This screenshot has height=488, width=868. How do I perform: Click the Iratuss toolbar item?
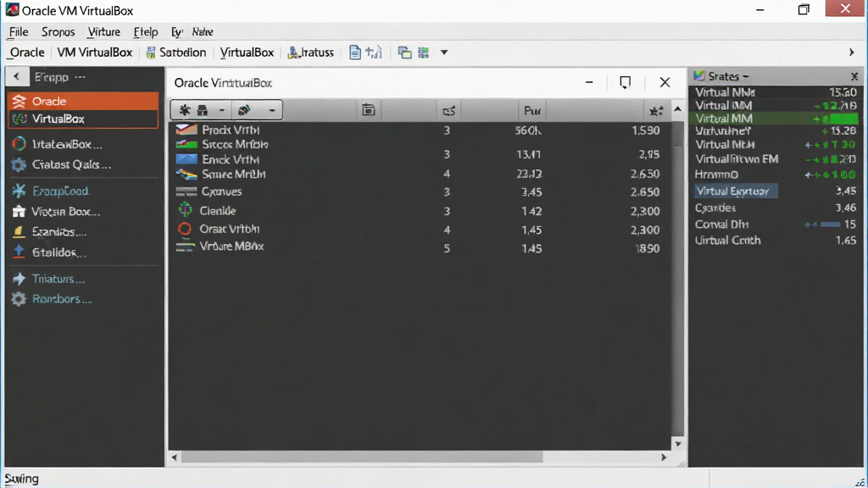pos(311,53)
